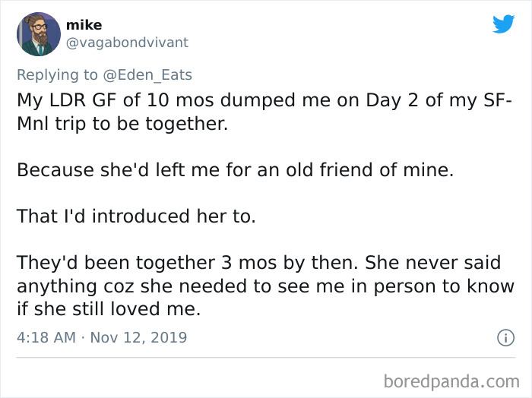The width and height of the screenshot is (532, 398).
Task: Select That I'd introduced her to line
Action: click(136, 216)
